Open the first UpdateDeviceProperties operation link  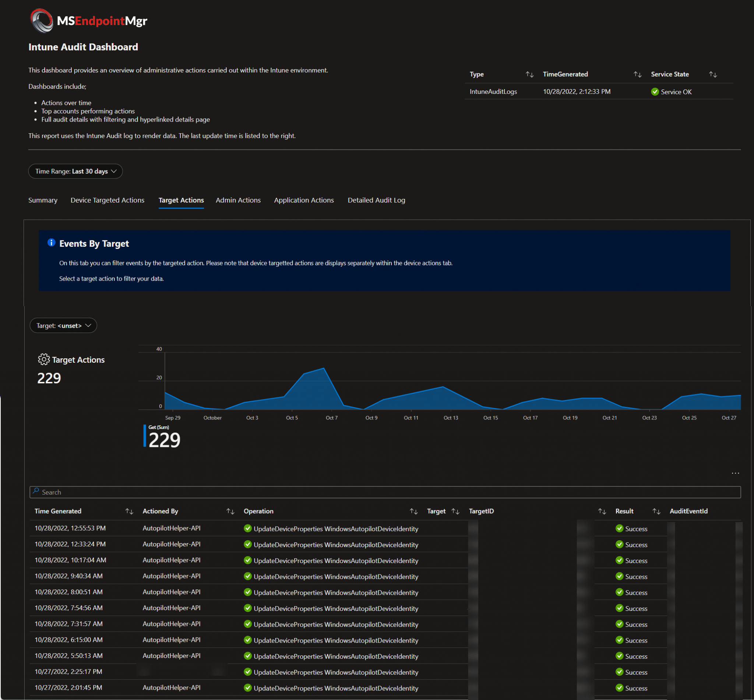[335, 528]
